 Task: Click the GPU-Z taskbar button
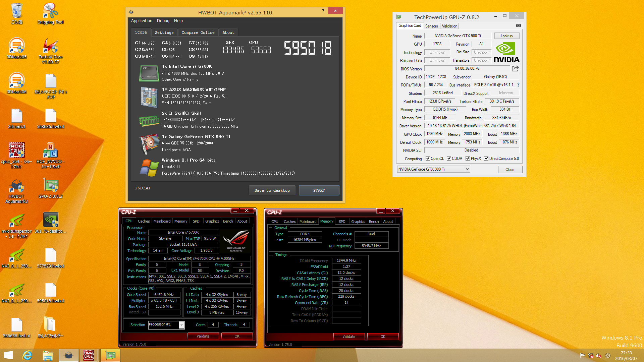click(x=110, y=355)
